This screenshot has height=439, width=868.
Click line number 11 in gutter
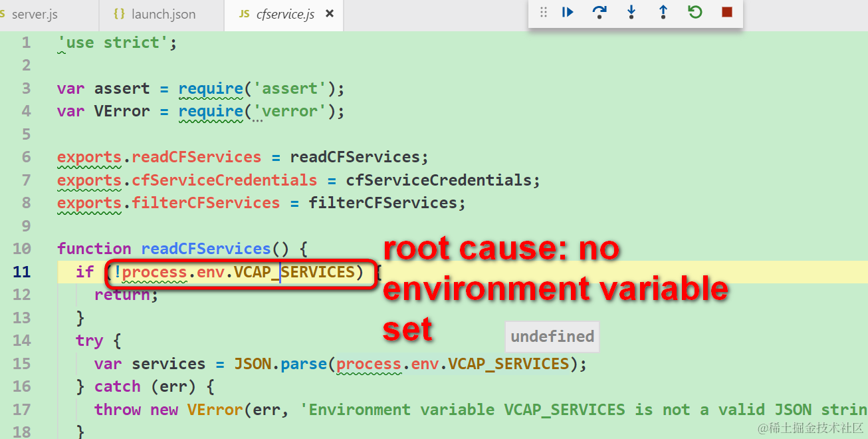pos(22,271)
